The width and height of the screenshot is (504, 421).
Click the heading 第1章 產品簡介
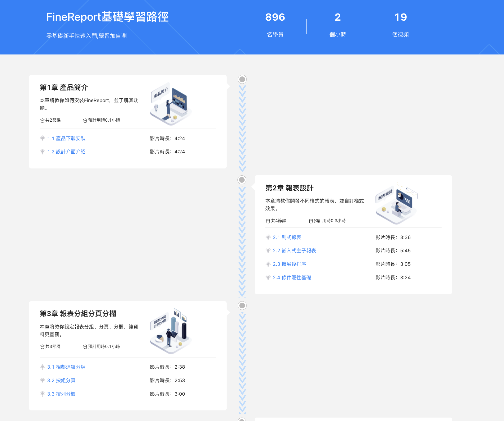pyautogui.click(x=64, y=88)
